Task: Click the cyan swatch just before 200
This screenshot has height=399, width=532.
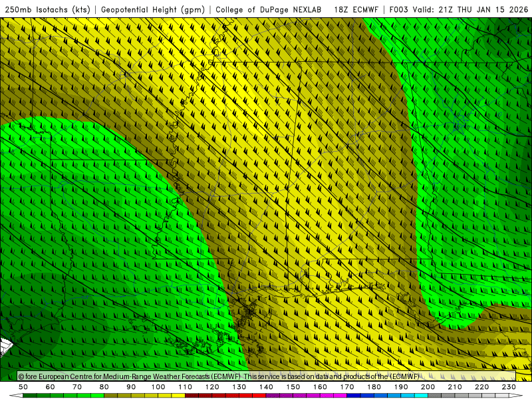Action: (421, 396)
